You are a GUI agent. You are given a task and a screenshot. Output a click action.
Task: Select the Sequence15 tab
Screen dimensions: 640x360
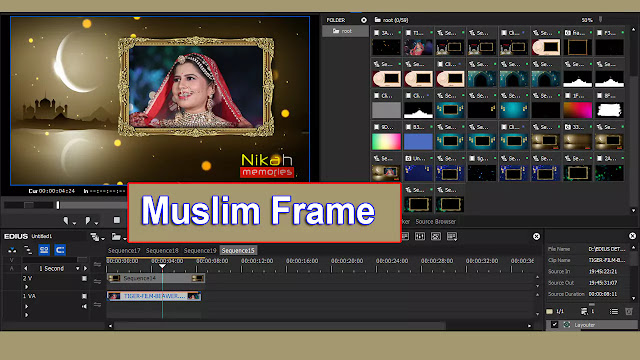coord(238,251)
